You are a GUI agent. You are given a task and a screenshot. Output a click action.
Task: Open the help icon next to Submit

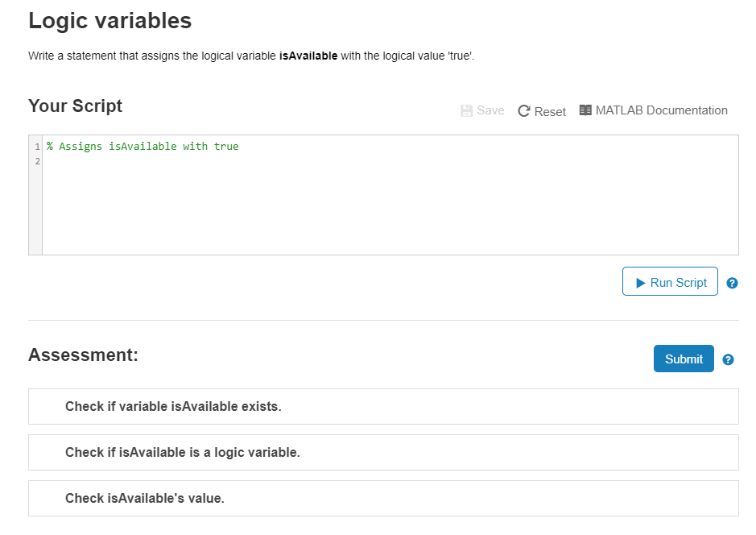(728, 359)
